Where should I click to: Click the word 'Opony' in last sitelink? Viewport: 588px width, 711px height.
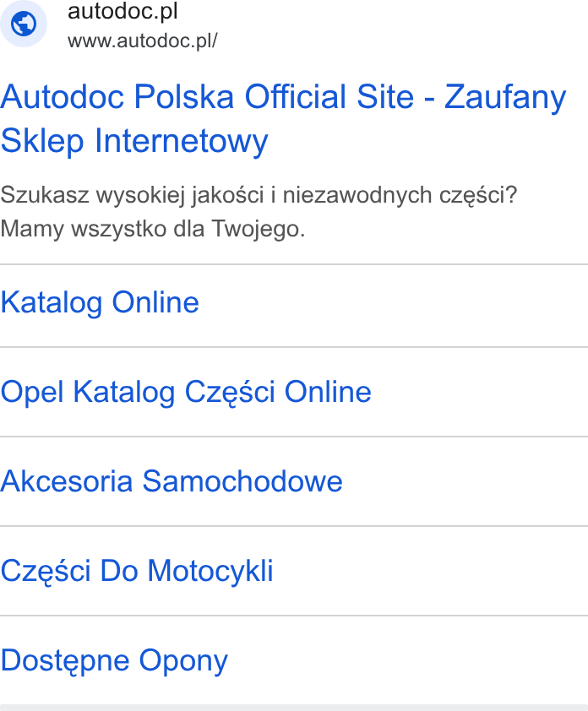[x=183, y=661]
